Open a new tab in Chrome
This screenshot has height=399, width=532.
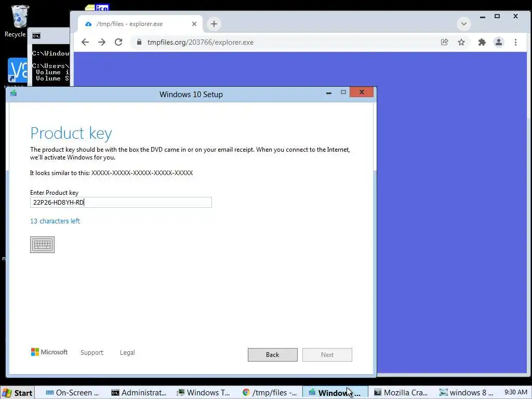pyautogui.click(x=214, y=24)
